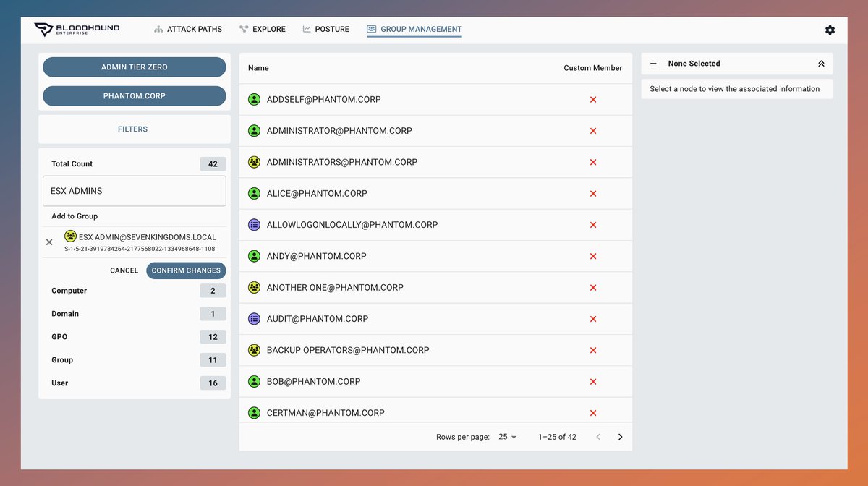868x486 pixels.
Task: Click the user icon beside ADDSELF@PHANTOM.CORP
Action: [x=254, y=100]
